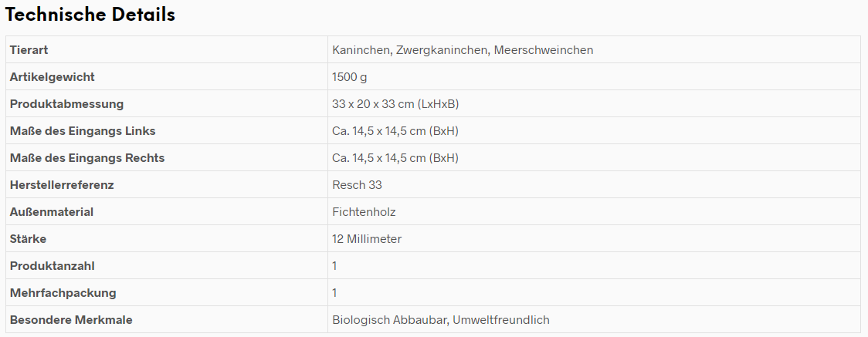
Task: Select the Herstellerreferenz label
Action: pos(62,185)
